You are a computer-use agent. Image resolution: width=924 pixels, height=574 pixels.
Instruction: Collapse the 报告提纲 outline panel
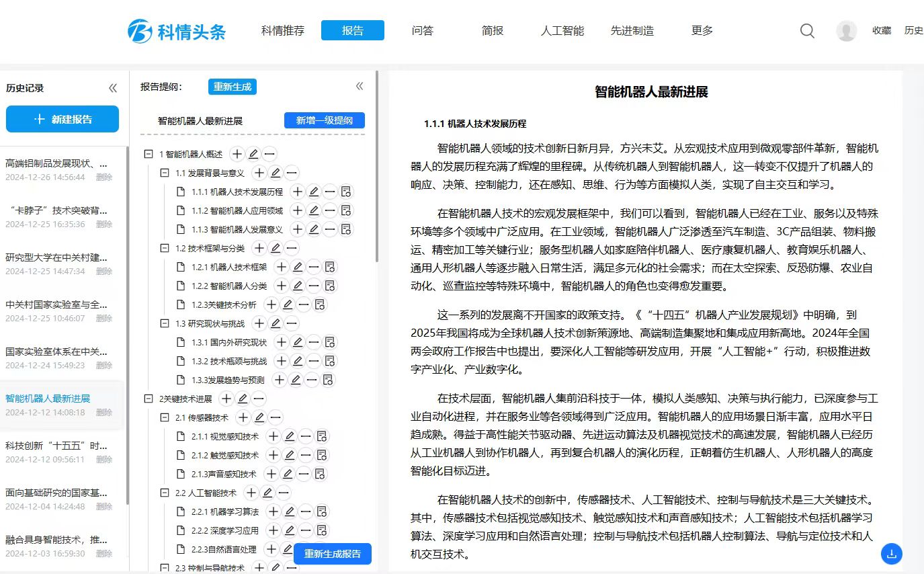tap(360, 86)
